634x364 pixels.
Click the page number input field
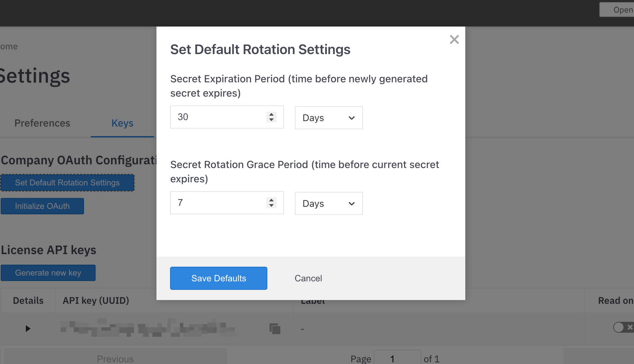pyautogui.click(x=397, y=359)
